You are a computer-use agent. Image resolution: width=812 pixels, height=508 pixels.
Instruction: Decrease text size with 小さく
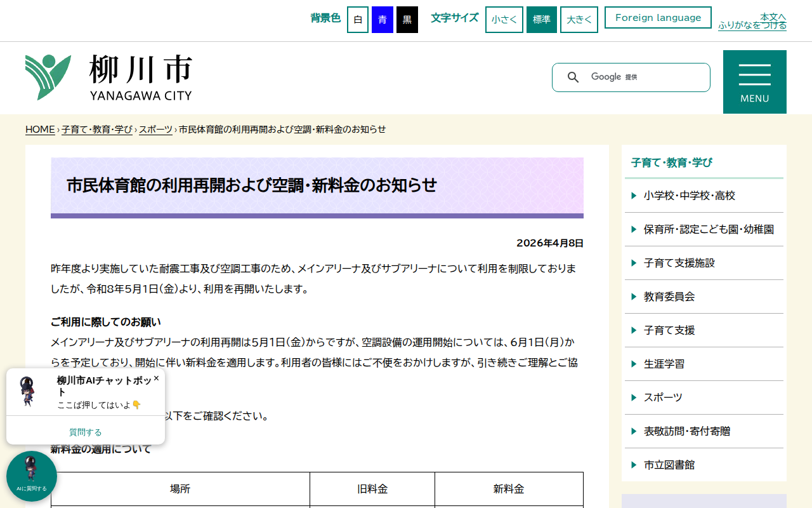coord(504,20)
